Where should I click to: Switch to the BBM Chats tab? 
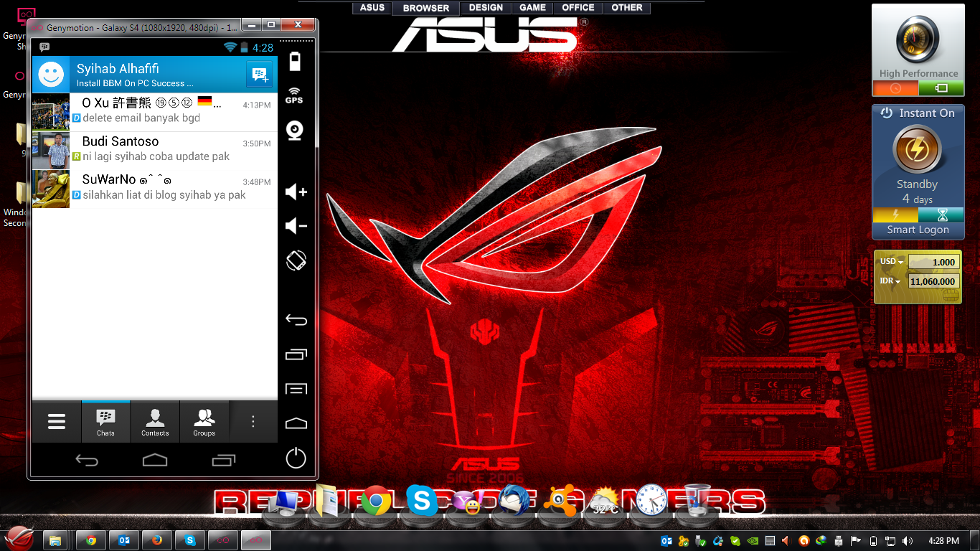coord(105,422)
